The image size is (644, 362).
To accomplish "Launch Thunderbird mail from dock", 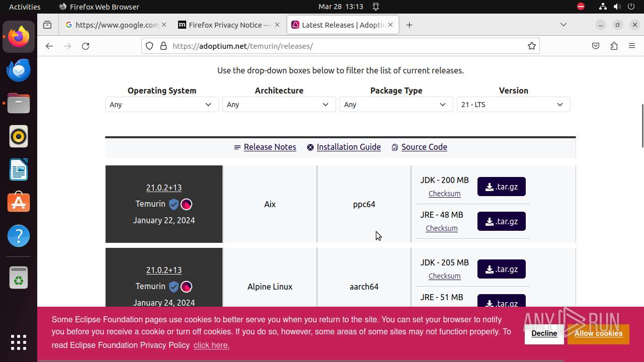I will pos(19,70).
